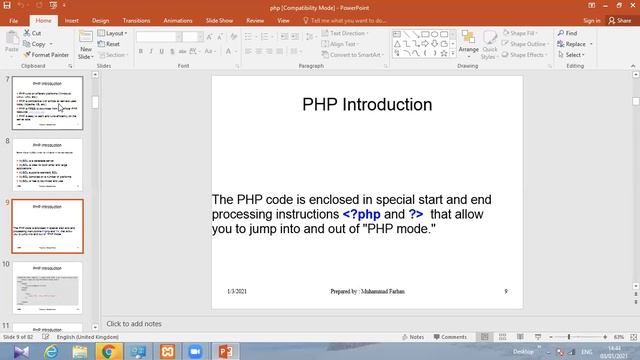The height and width of the screenshot is (360, 640).
Task: Toggle text Shadow formatting
Action: click(x=172, y=51)
